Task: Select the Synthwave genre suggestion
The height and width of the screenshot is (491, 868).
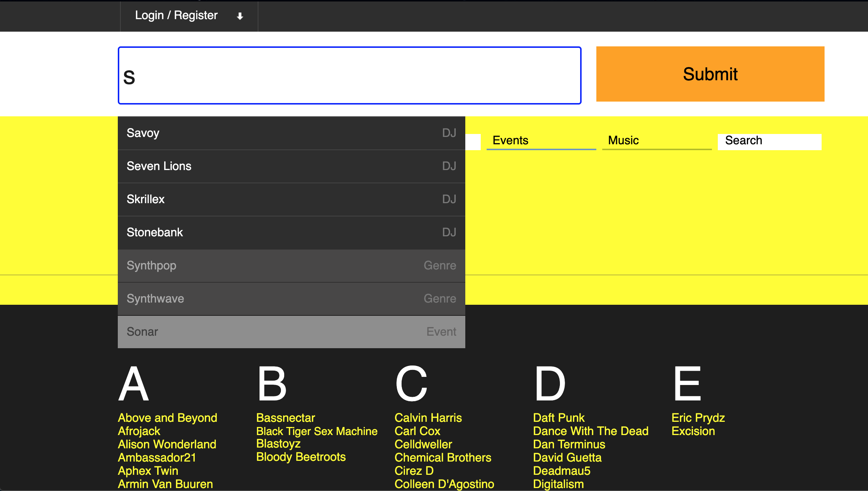Action: pos(292,299)
